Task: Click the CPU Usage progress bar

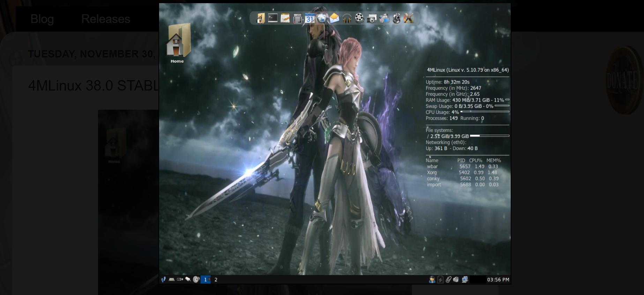Action: [x=485, y=112]
